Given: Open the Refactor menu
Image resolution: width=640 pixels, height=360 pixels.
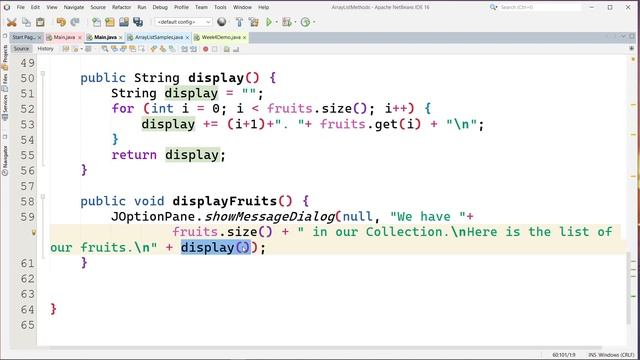Looking at the screenshot, I should pos(122,7).
